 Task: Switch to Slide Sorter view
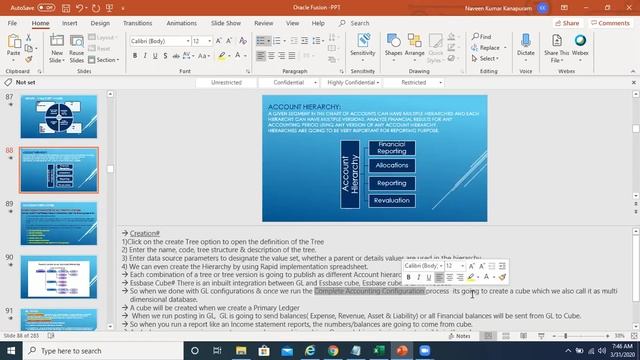506,336
